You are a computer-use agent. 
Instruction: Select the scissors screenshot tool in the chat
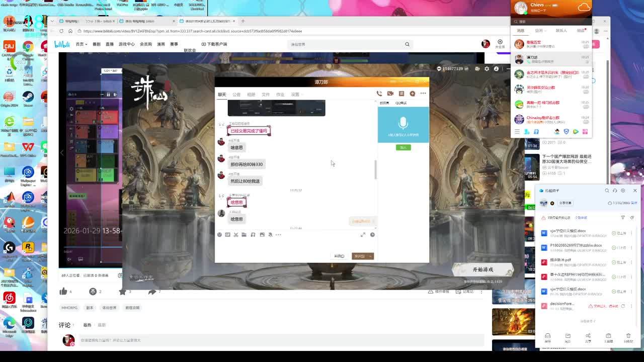click(235, 235)
